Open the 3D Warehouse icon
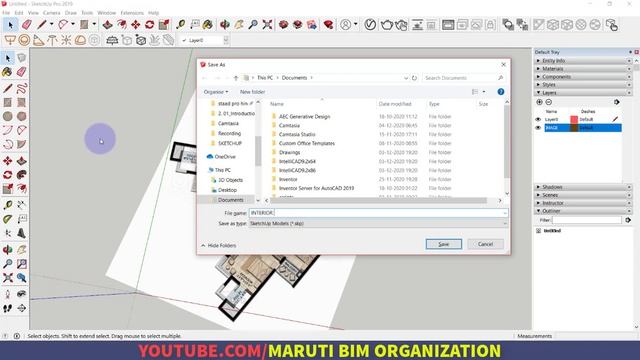This screenshot has width=640, height=360. pos(283,25)
